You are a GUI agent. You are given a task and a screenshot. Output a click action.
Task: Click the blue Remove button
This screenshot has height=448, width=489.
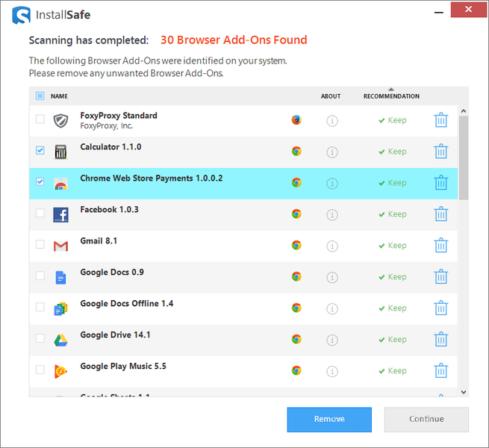pyautogui.click(x=329, y=420)
